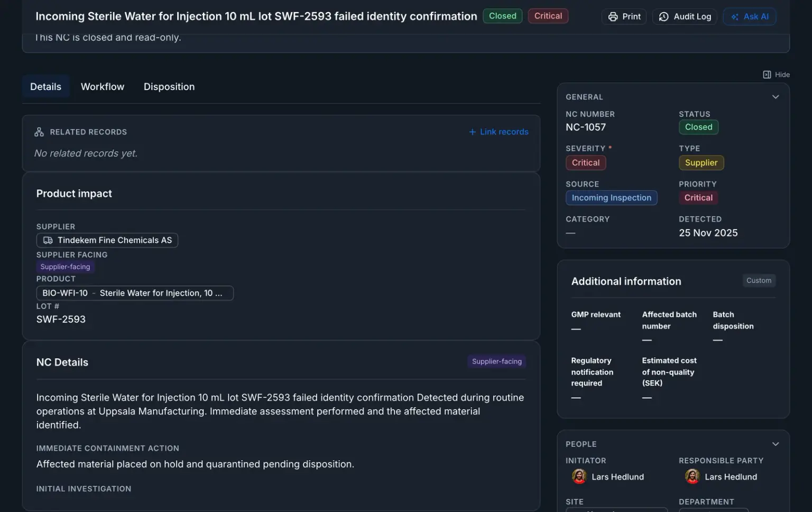Switch to the Workflow tab
This screenshot has width=812, height=512.
(x=103, y=87)
